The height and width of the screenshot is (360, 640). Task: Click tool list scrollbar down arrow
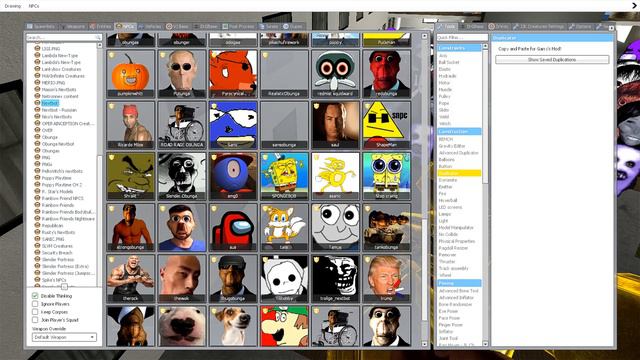point(485,344)
